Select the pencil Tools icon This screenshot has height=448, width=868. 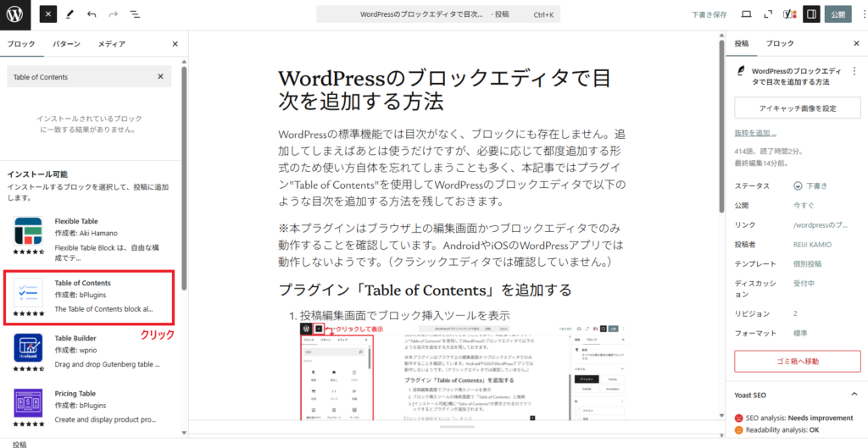tap(70, 14)
